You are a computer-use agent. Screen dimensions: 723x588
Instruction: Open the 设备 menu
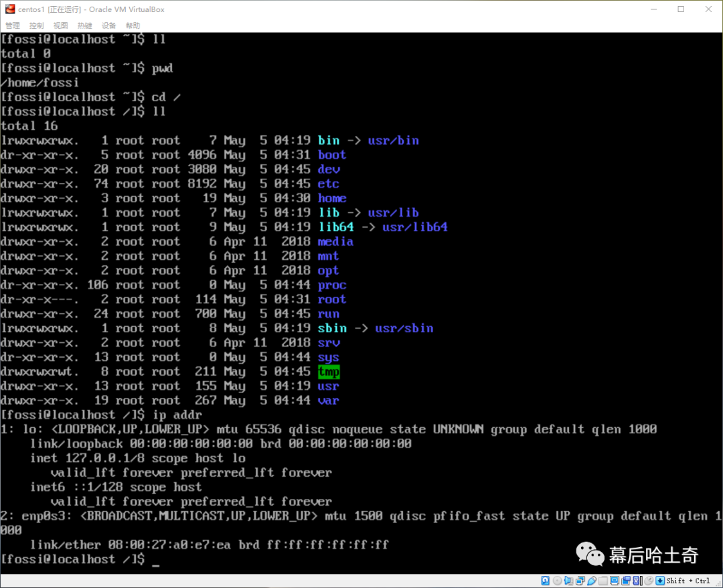pos(108,25)
